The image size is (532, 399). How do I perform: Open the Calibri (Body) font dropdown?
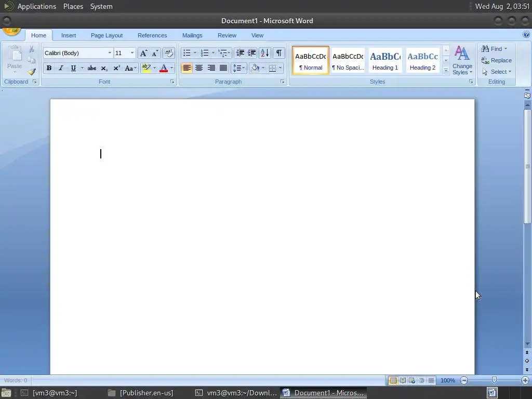click(110, 53)
